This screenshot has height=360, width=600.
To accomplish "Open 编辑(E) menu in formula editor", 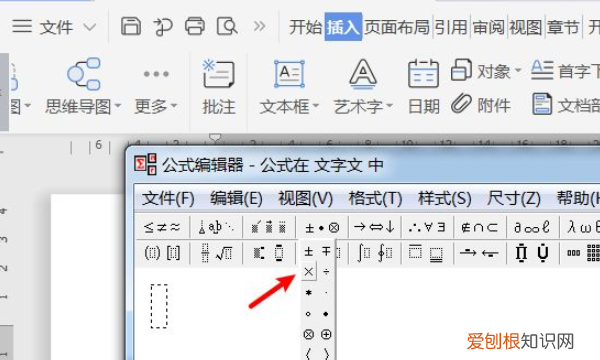I will click(236, 199).
